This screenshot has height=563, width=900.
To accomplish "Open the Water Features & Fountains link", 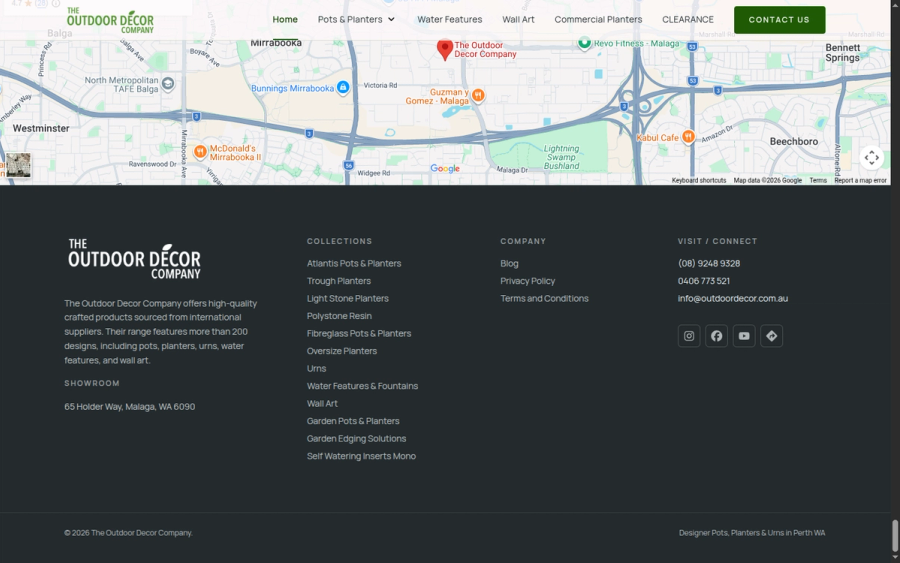I will point(362,386).
